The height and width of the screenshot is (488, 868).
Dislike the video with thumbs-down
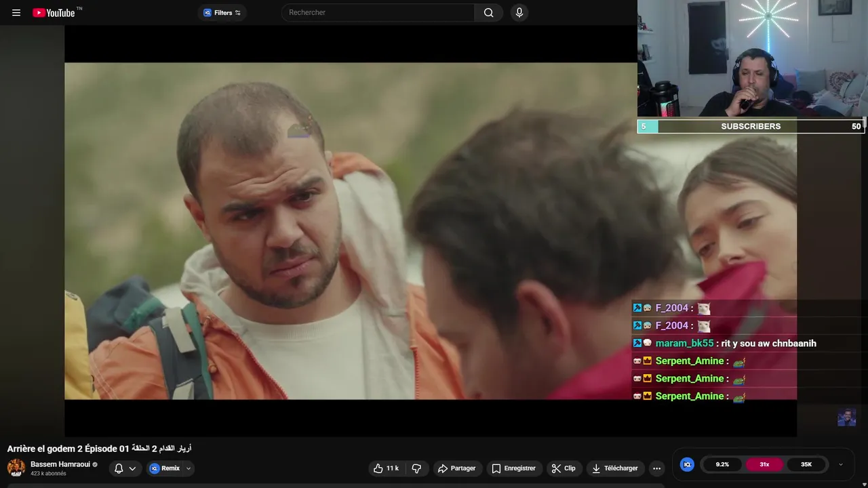pyautogui.click(x=416, y=468)
